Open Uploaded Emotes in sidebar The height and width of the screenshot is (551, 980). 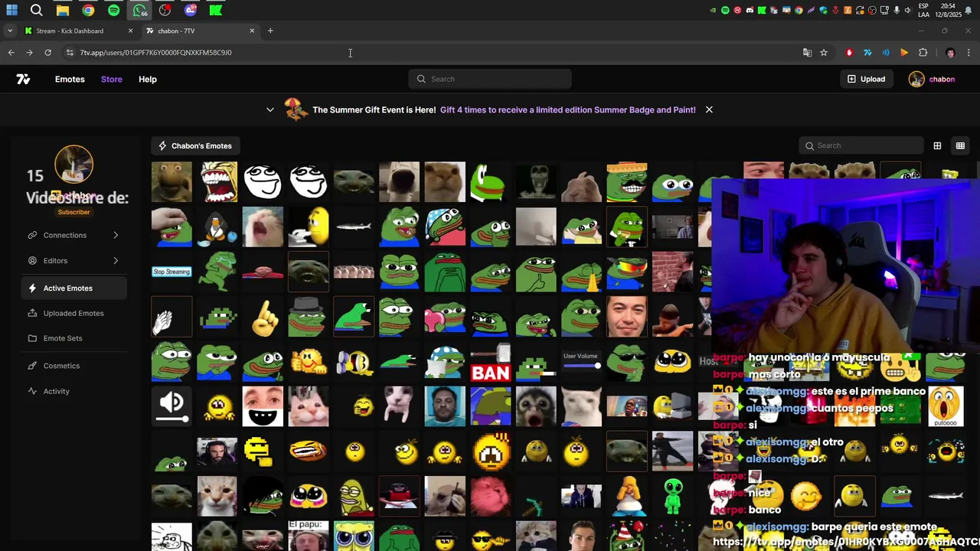pyautogui.click(x=73, y=313)
